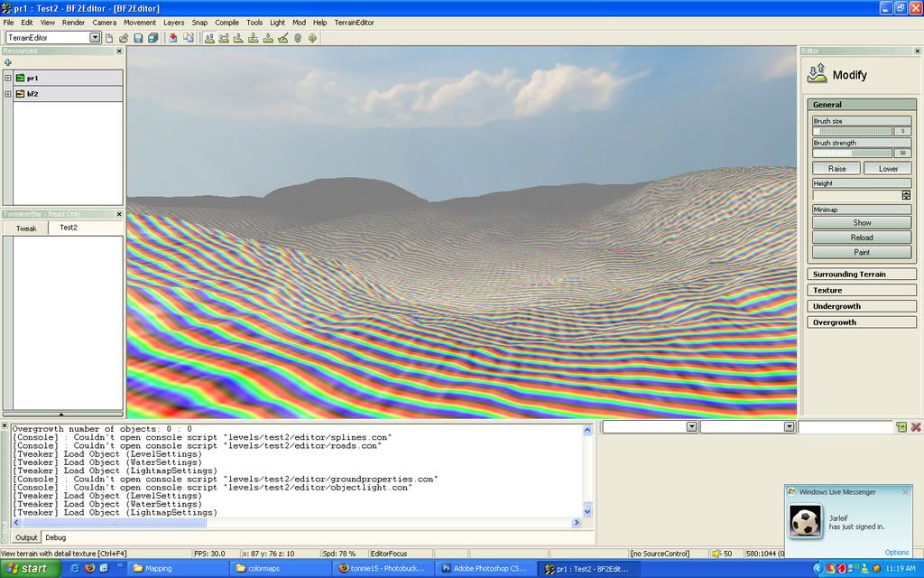Expand the Texture section
Screen dimensions: 924x578
click(861, 290)
